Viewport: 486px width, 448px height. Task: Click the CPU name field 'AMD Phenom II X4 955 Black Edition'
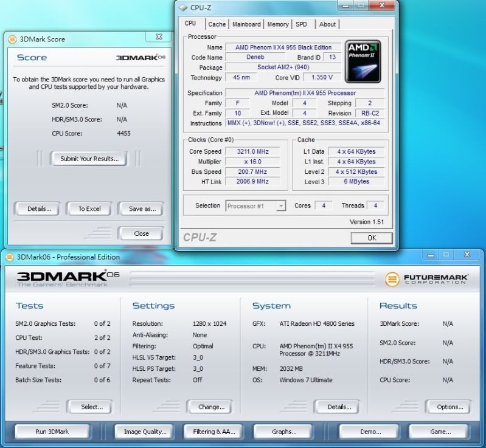pos(283,47)
